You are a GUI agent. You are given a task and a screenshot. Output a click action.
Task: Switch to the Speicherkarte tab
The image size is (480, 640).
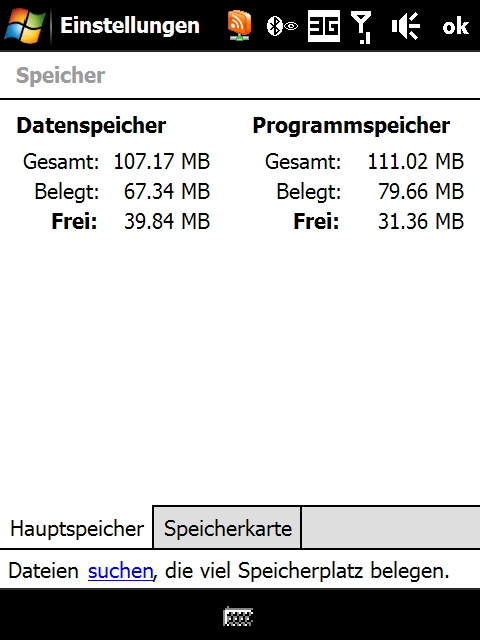pos(227,528)
